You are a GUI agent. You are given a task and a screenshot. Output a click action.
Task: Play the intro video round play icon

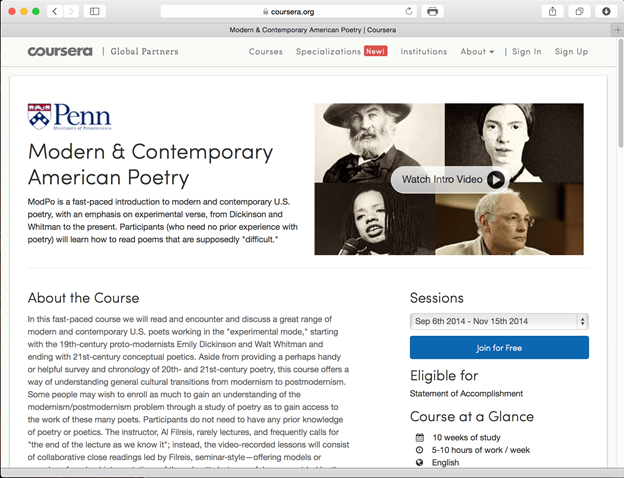(x=495, y=179)
